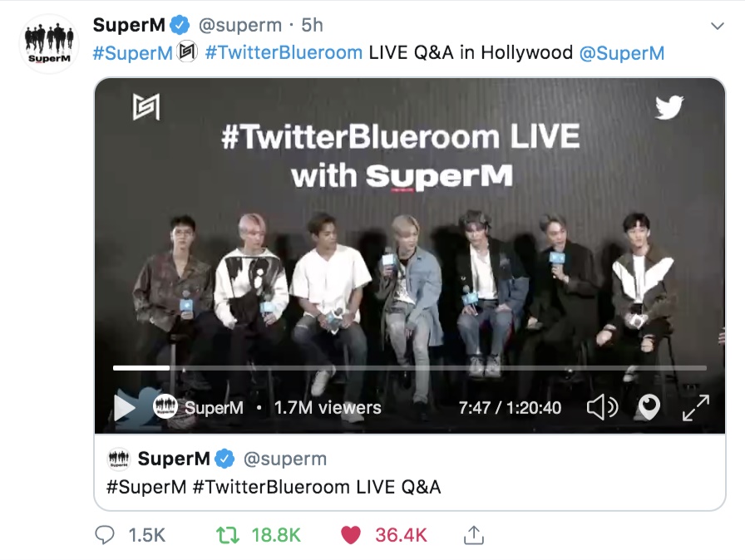
Task: Open the quoted SuperM tweet card
Action: 410,472
